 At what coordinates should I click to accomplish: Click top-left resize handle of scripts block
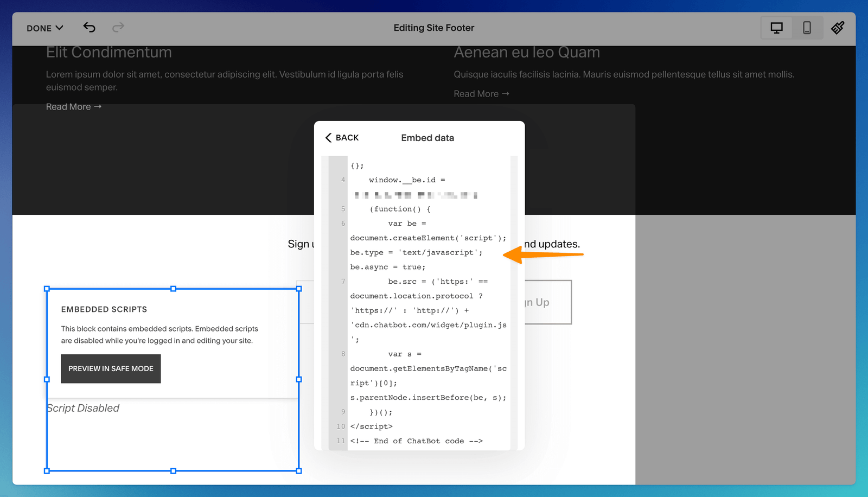tap(47, 289)
